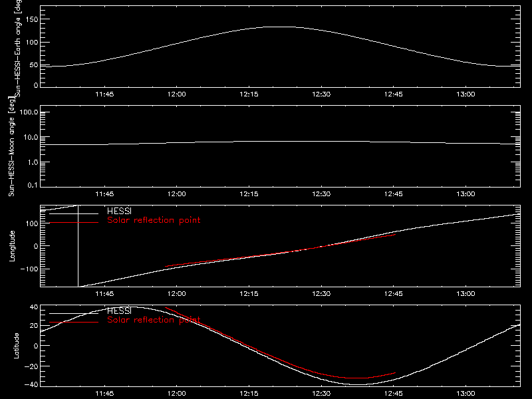Click 12:45 label under Earth angle plot
Viewport: 532px width, 399px height.
tap(394, 94)
